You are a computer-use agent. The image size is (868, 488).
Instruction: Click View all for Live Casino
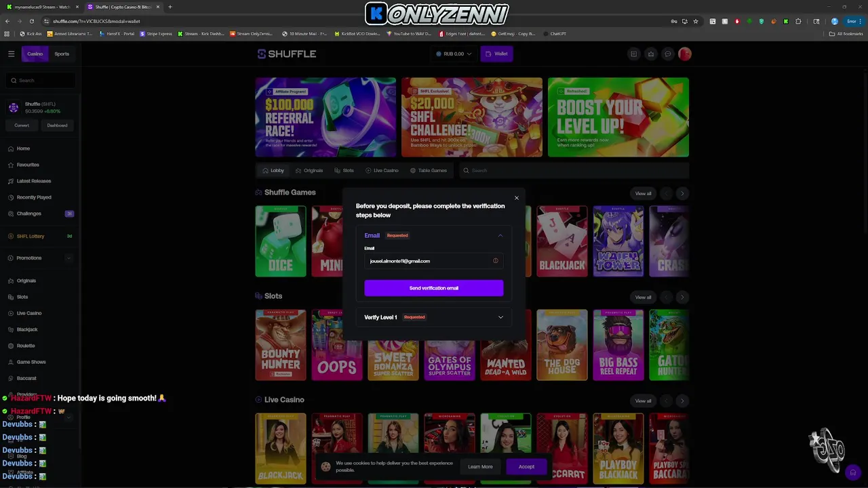(x=643, y=401)
